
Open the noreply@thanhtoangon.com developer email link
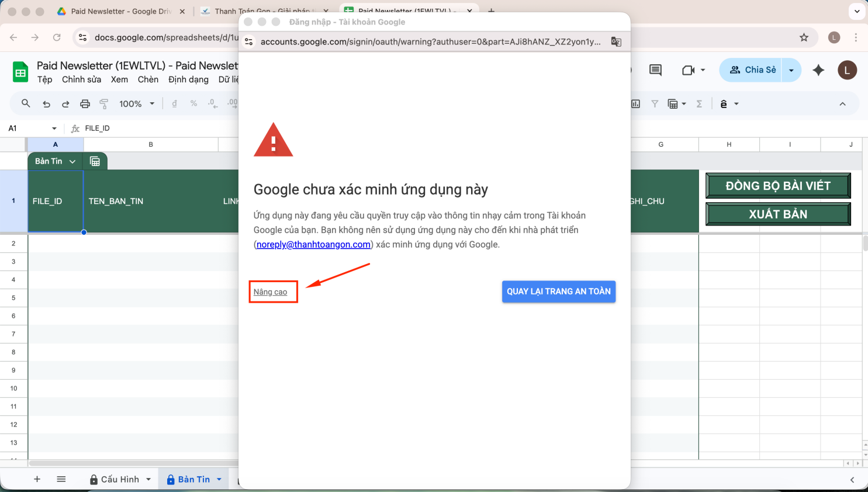pyautogui.click(x=313, y=244)
